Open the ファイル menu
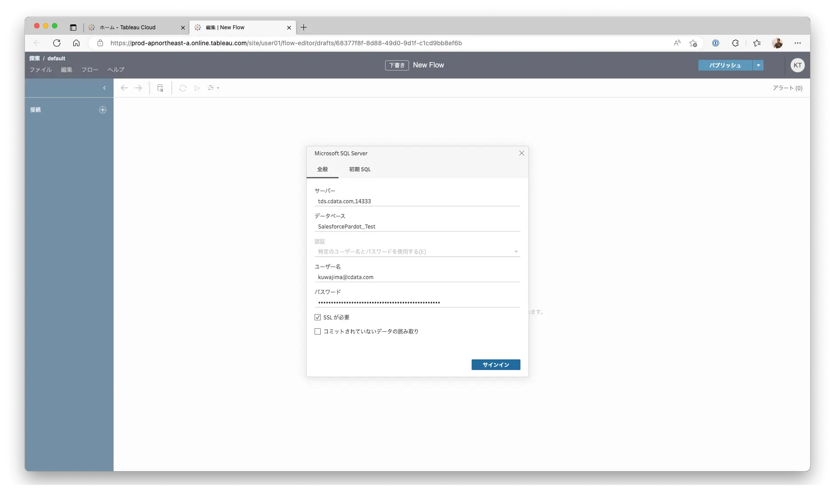 [40, 70]
